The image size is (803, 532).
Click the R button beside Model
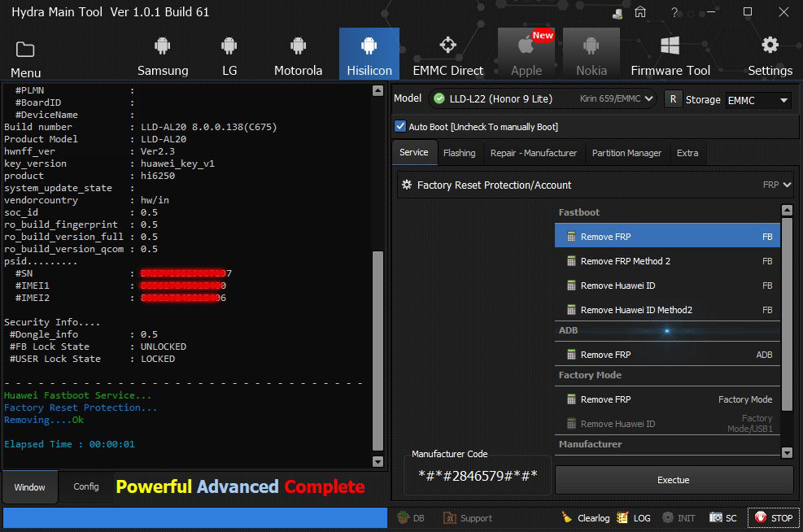[673, 99]
